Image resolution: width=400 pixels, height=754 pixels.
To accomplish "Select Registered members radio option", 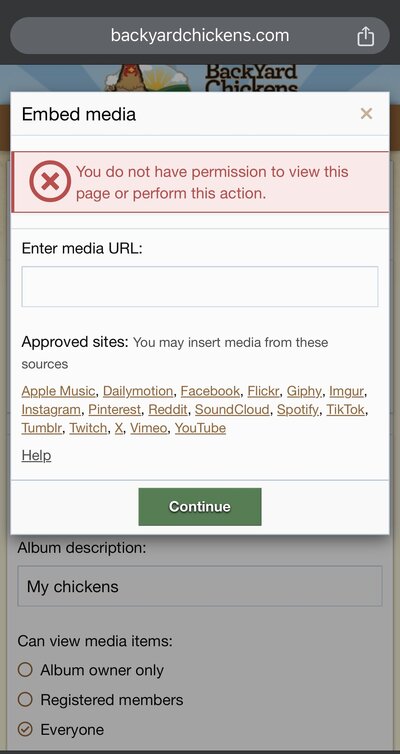I will click(x=25, y=699).
